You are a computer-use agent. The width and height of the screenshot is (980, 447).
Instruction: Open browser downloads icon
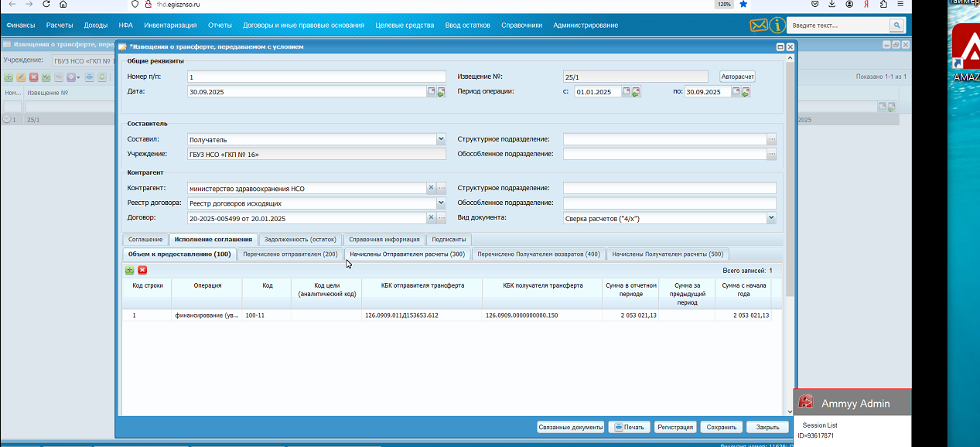pyautogui.click(x=831, y=4)
